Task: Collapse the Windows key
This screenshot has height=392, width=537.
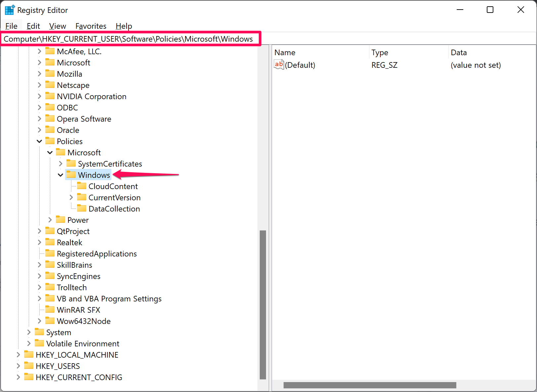Action: tap(60, 175)
